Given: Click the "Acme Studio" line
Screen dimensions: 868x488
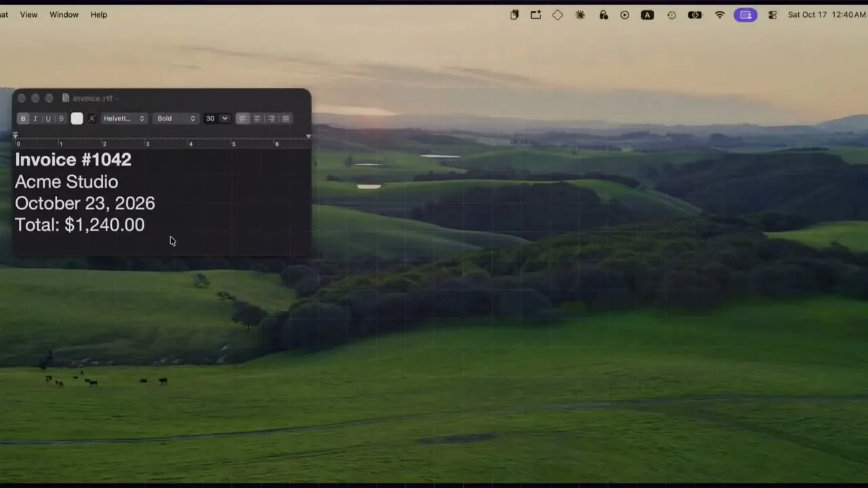Looking at the screenshot, I should [x=66, y=182].
